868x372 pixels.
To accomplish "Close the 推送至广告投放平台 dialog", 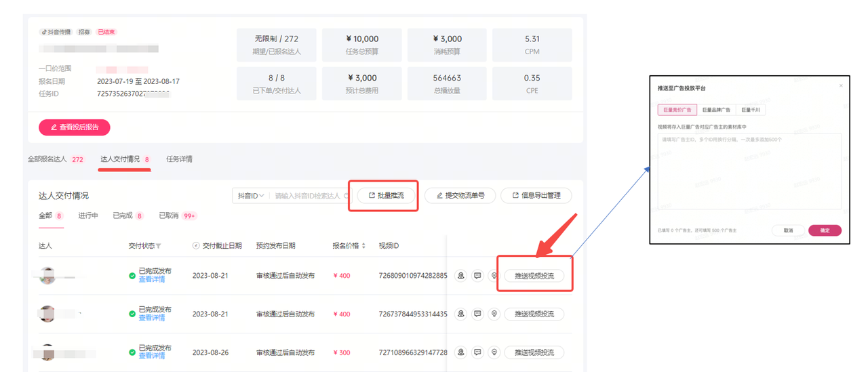I will point(841,86).
